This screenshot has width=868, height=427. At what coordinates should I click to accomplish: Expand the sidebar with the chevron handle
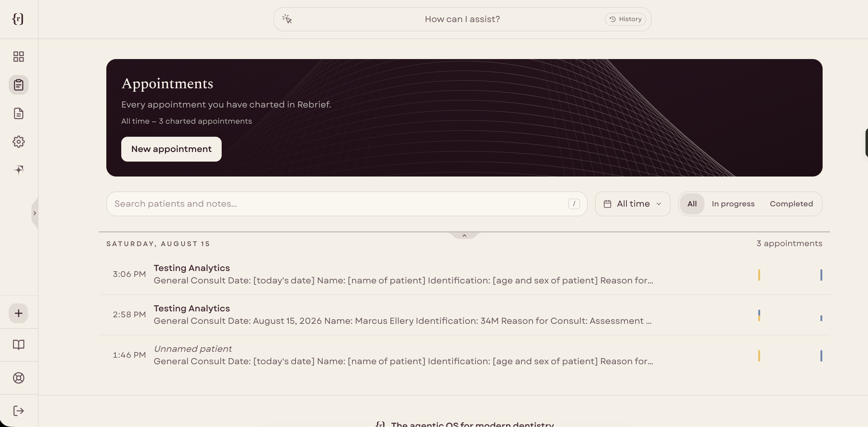click(x=35, y=213)
